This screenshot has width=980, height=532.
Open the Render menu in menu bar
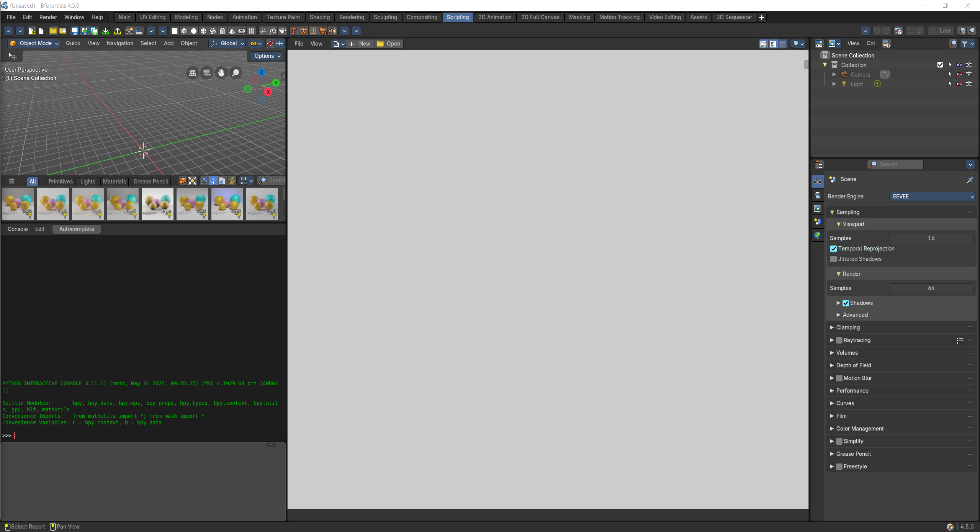tap(48, 17)
